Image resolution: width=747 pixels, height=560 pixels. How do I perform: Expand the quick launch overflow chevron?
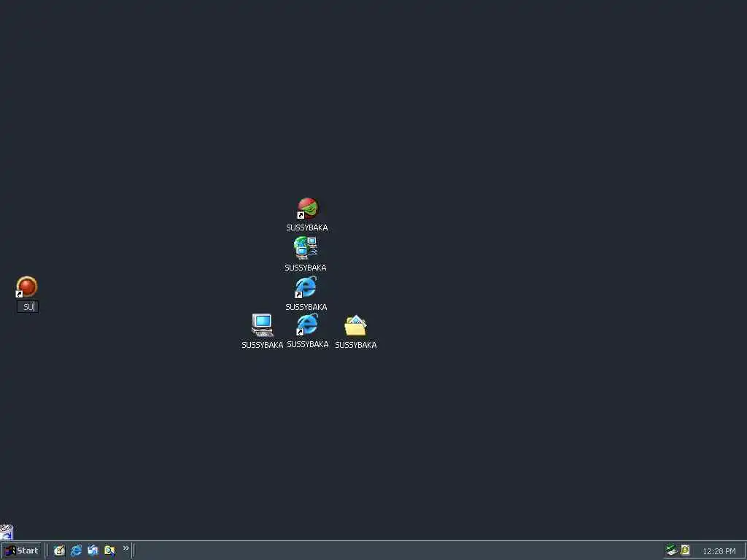pyautogui.click(x=125, y=548)
